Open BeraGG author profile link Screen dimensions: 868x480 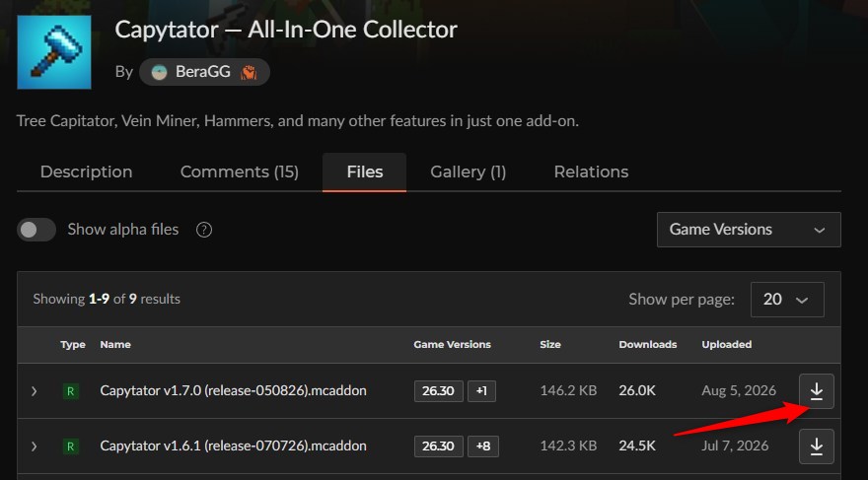[x=204, y=72]
